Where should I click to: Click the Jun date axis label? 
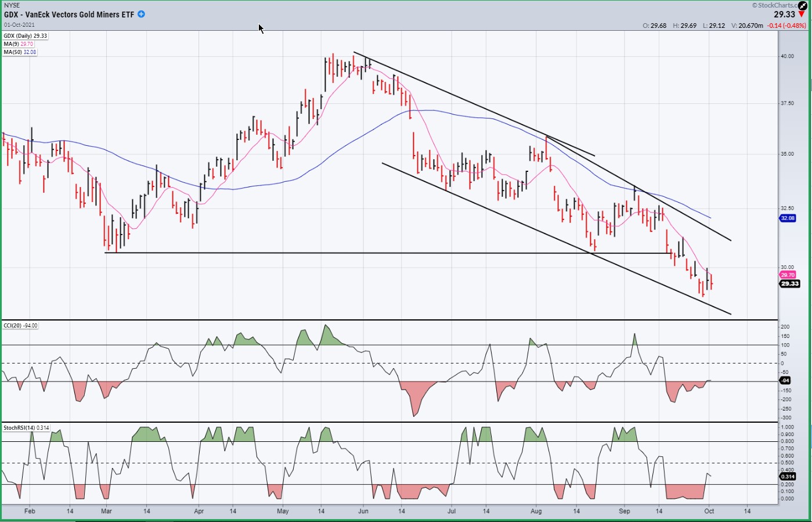[x=363, y=512]
